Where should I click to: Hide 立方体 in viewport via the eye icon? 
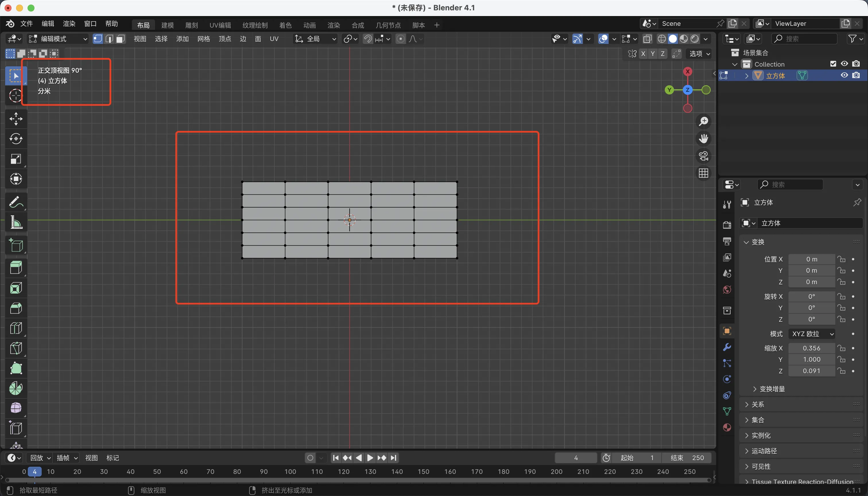[844, 75]
